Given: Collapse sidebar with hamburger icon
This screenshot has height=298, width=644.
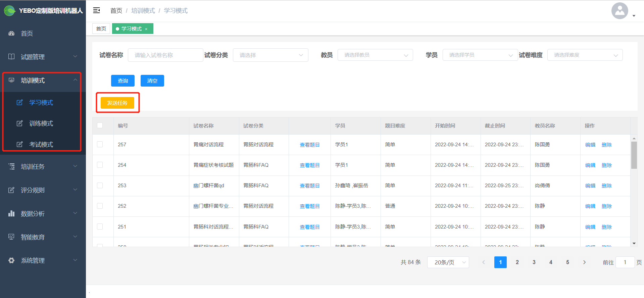Looking at the screenshot, I should click(x=97, y=10).
